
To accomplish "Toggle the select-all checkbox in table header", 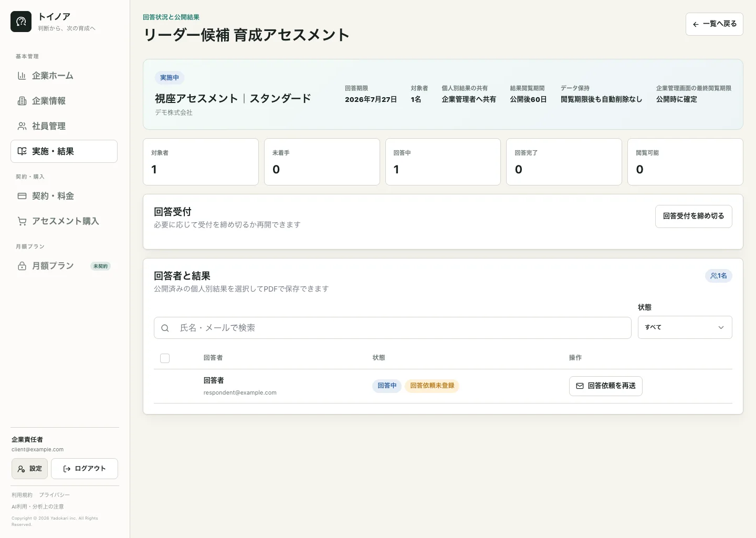I will tap(165, 358).
